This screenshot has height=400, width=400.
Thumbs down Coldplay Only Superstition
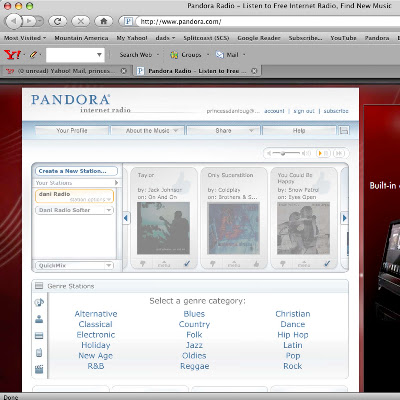(x=213, y=264)
